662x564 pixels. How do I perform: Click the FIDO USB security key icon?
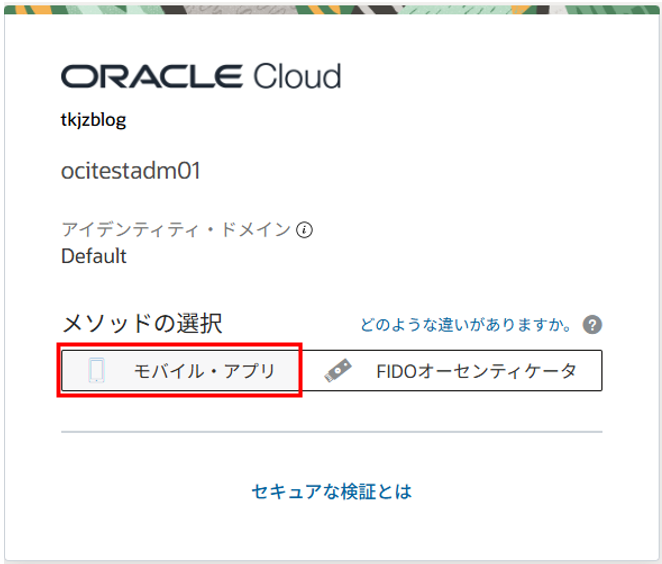tap(338, 371)
